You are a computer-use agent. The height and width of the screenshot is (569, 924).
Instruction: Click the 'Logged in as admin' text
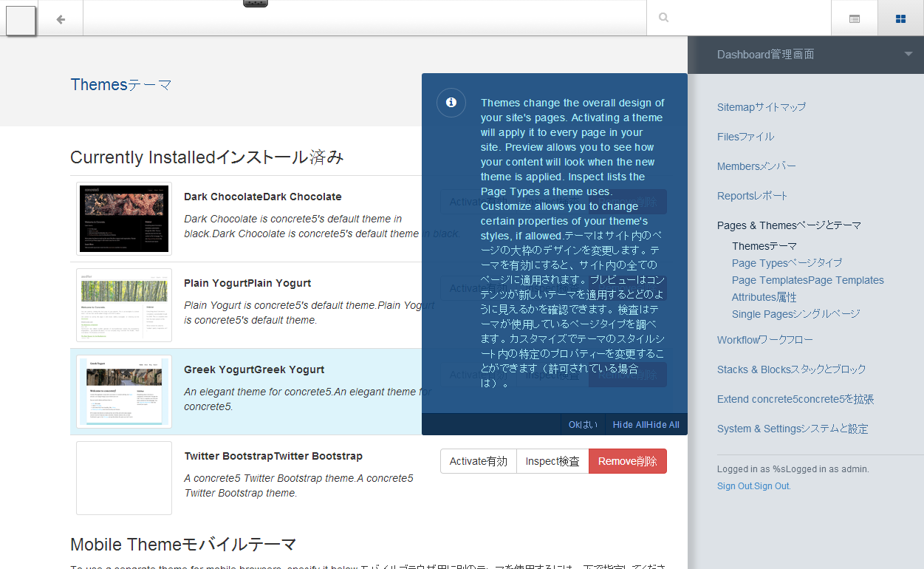coord(793,469)
